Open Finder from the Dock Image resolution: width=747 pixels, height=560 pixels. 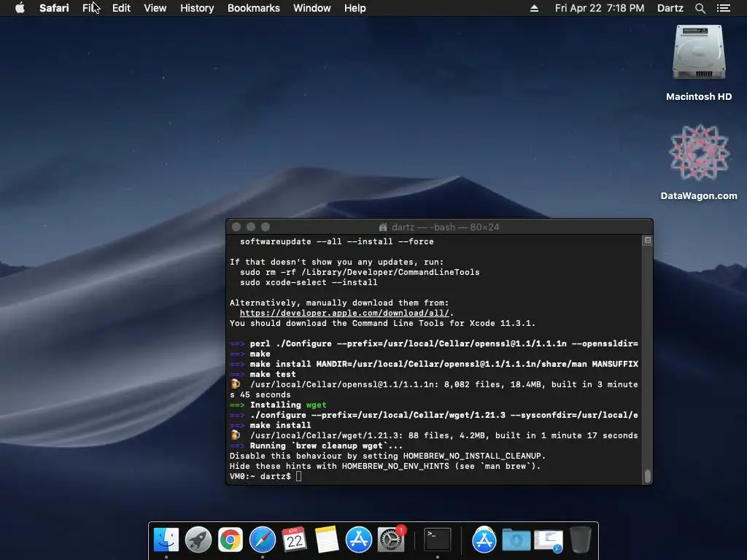166,540
